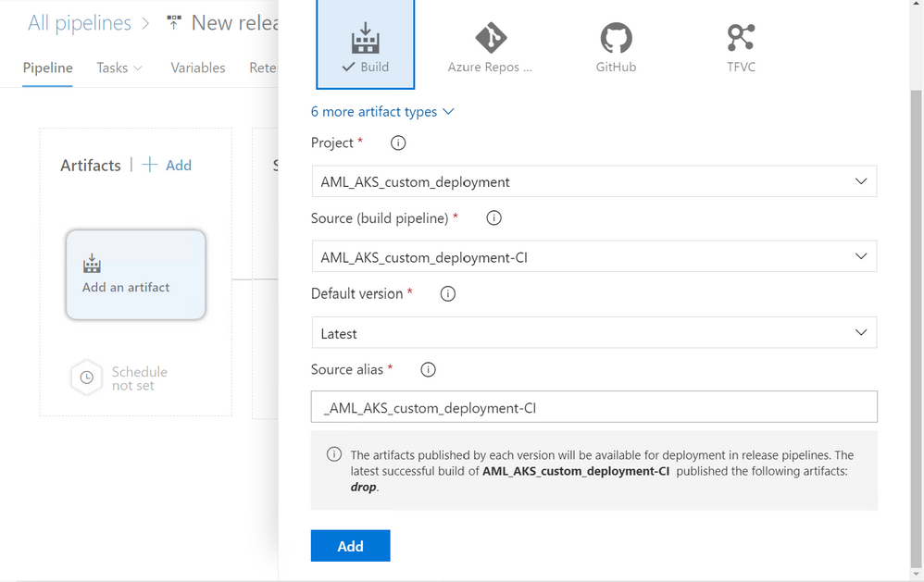This screenshot has width=924, height=582.
Task: Click the Add an artifact card
Action: 135,275
